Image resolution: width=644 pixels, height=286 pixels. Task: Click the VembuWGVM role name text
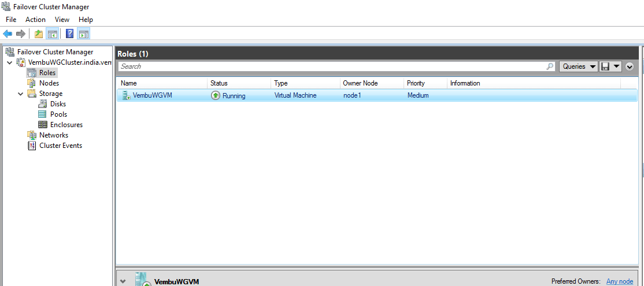153,95
